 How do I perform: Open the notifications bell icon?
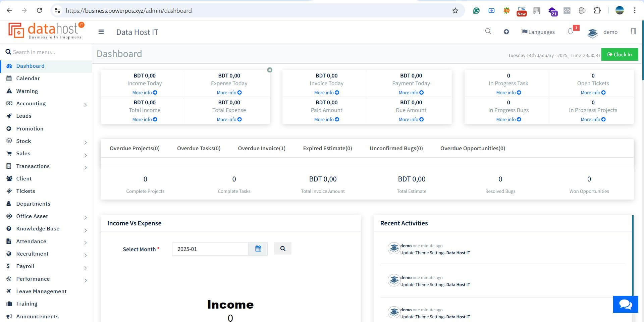pos(570,32)
